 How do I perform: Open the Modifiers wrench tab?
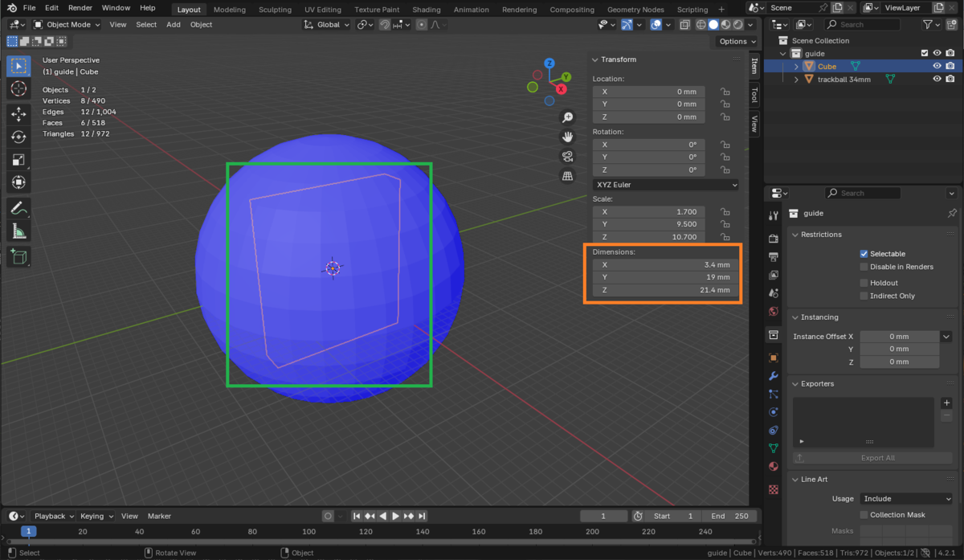[x=774, y=376]
